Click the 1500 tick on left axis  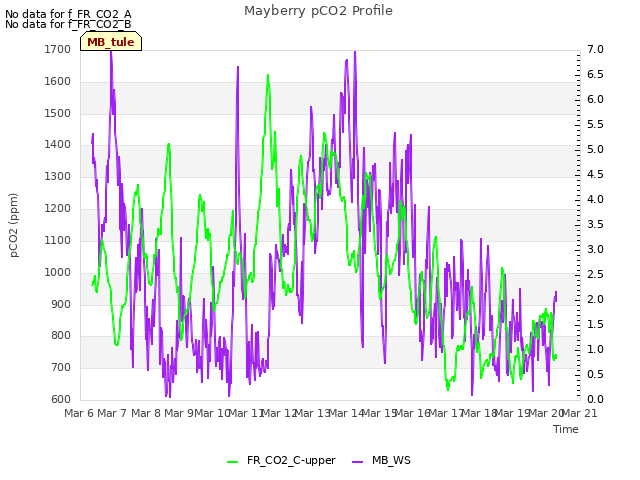pyautogui.click(x=58, y=113)
